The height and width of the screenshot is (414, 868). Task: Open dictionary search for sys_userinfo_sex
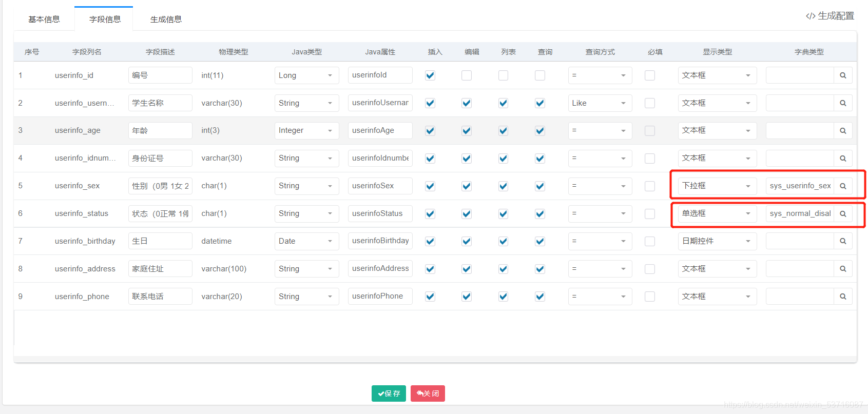(843, 186)
